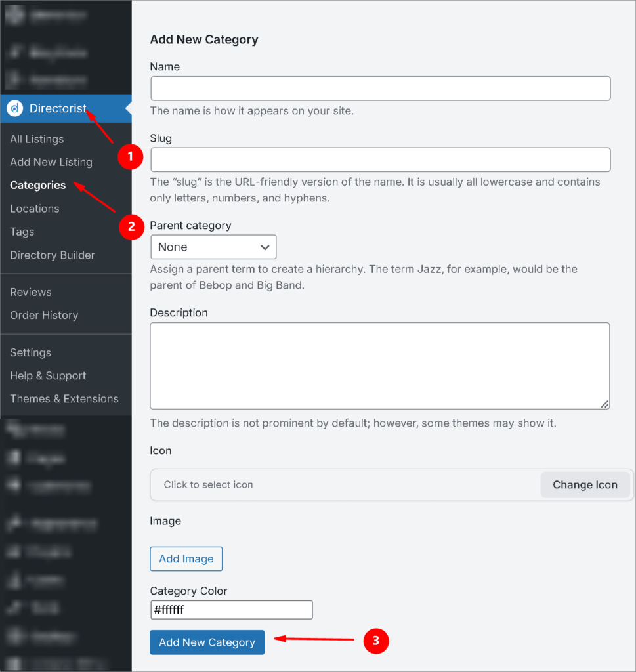Go to Themes & Extensions

click(x=64, y=398)
